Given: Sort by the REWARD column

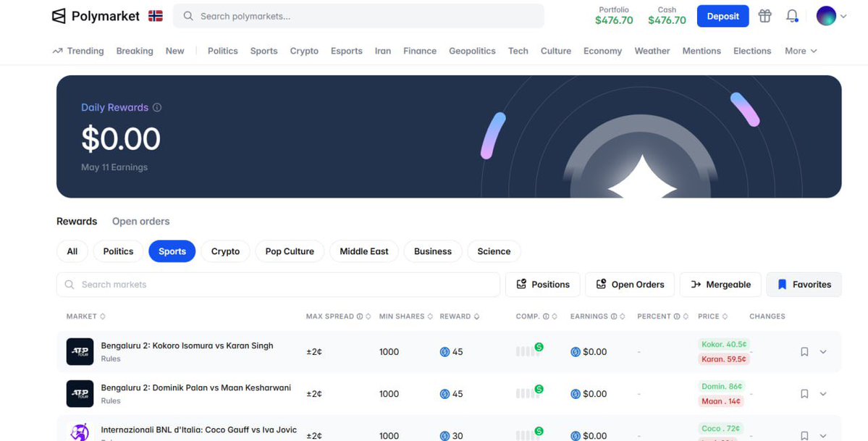Looking at the screenshot, I should point(460,316).
